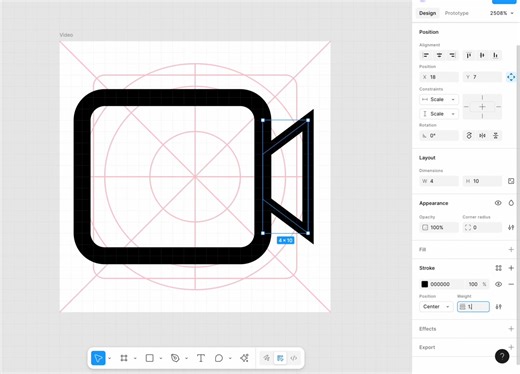Click the black stroke color swatch

click(425, 284)
